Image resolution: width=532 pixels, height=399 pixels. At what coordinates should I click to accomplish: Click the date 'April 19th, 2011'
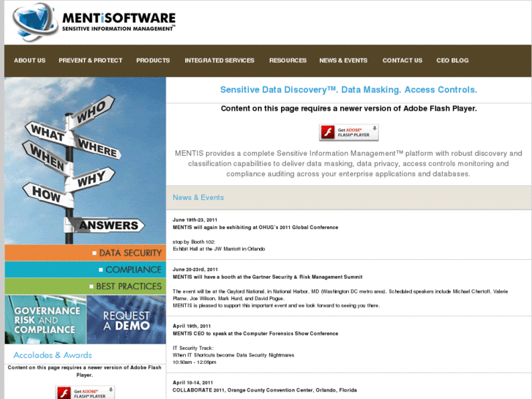pos(192,326)
